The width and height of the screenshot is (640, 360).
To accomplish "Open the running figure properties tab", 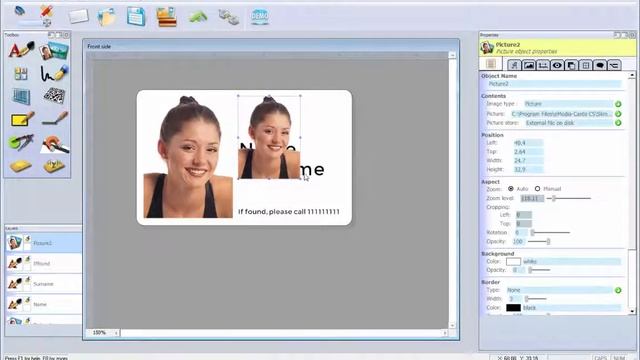I will [514, 65].
